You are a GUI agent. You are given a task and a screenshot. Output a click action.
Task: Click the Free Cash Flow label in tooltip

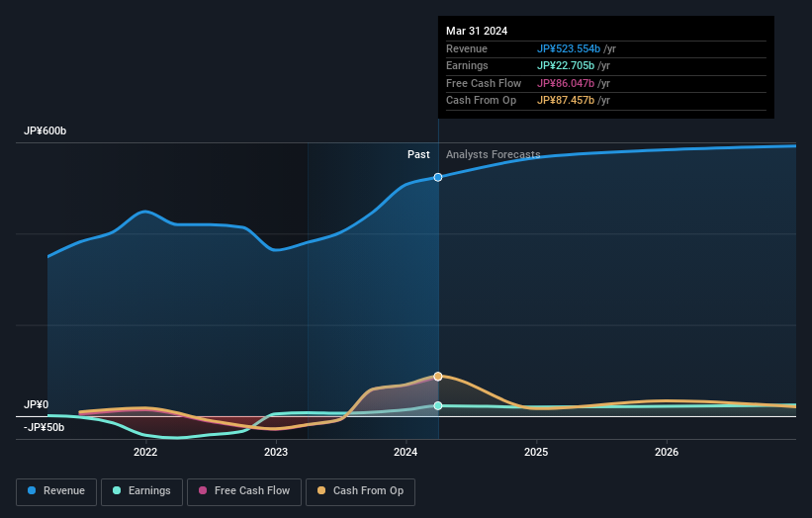[484, 83]
